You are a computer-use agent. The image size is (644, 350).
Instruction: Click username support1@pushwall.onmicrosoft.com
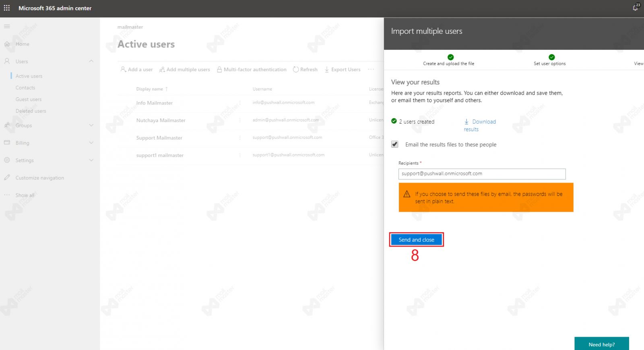tap(289, 155)
